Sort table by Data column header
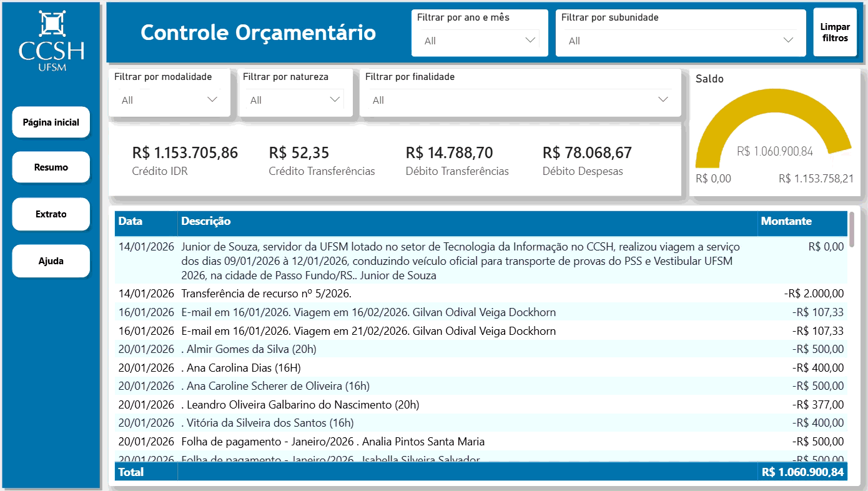 tap(131, 221)
